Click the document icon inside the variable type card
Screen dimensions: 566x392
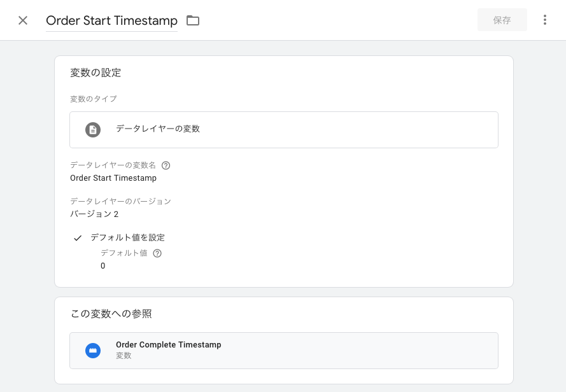point(93,130)
